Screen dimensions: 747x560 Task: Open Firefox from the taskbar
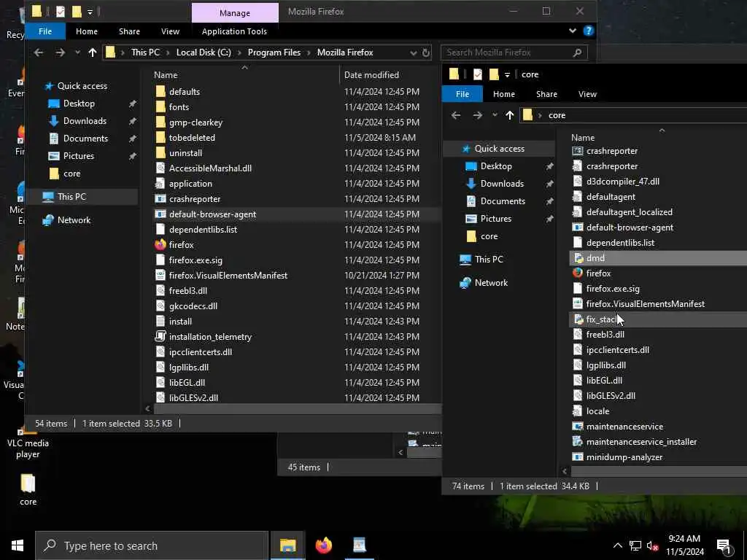[x=323, y=545]
